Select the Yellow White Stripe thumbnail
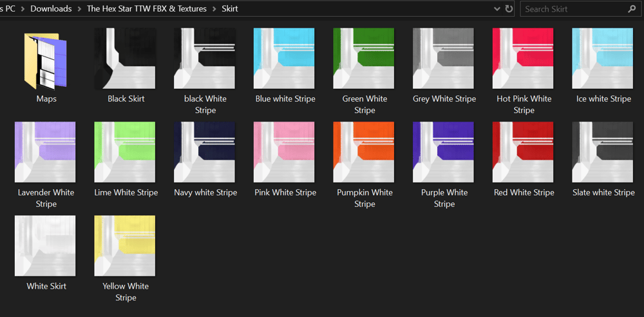Screen dimensions: 644x317 [x=125, y=246]
